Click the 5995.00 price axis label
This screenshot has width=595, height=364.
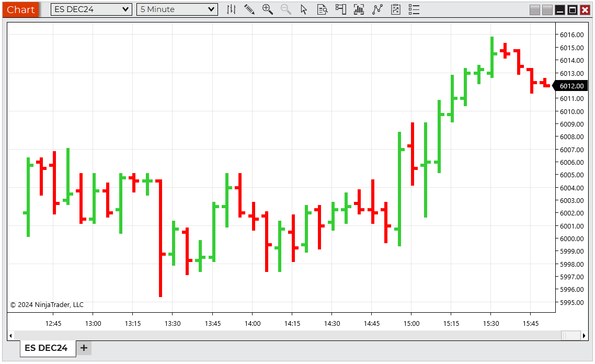click(x=571, y=302)
